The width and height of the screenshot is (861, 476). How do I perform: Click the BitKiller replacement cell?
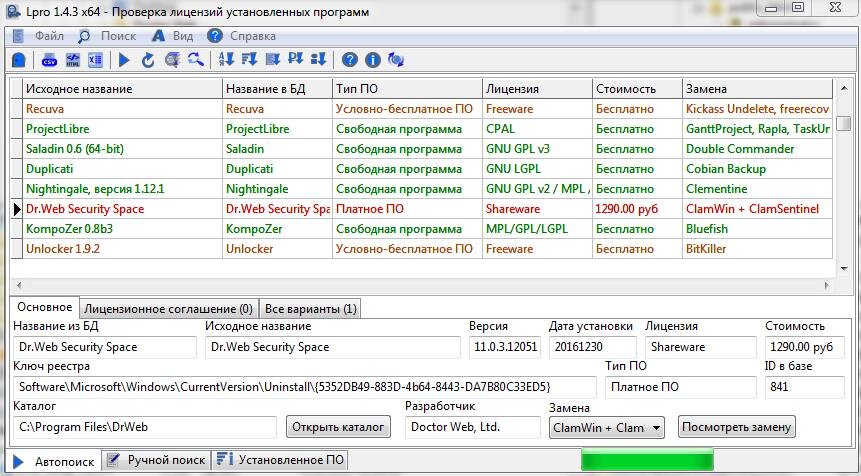(757, 249)
